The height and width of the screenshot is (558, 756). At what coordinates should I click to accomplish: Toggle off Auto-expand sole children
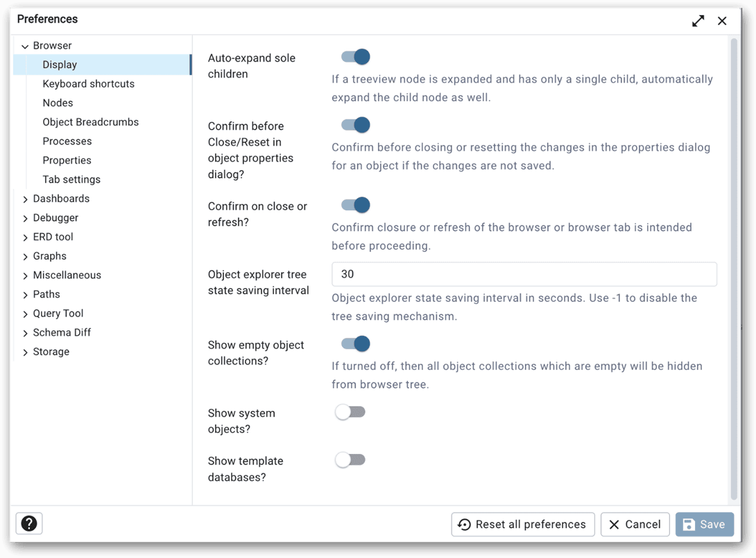(x=355, y=57)
